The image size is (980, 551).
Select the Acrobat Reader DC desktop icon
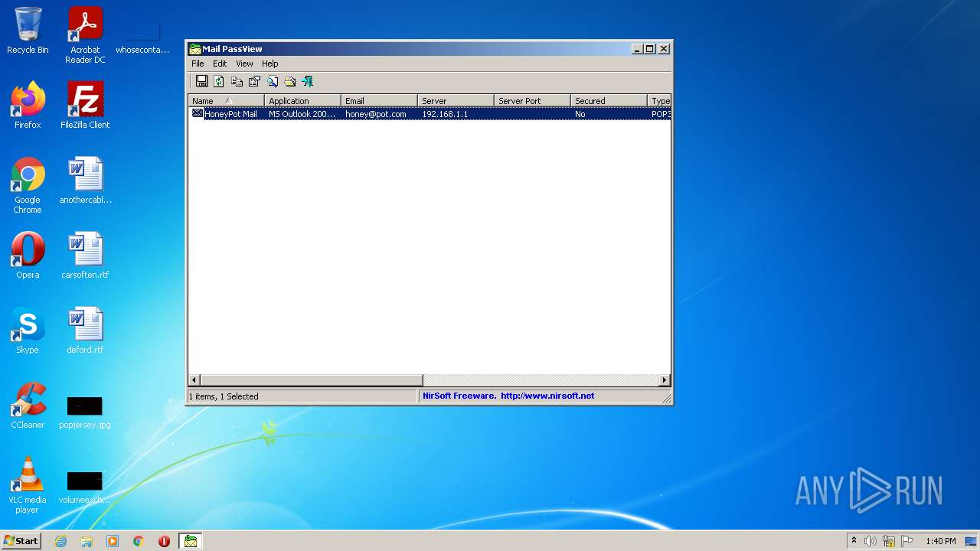[85, 35]
